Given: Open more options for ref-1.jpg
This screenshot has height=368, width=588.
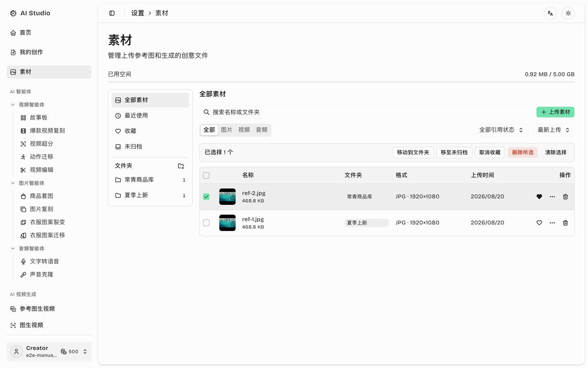Looking at the screenshot, I should [x=552, y=223].
